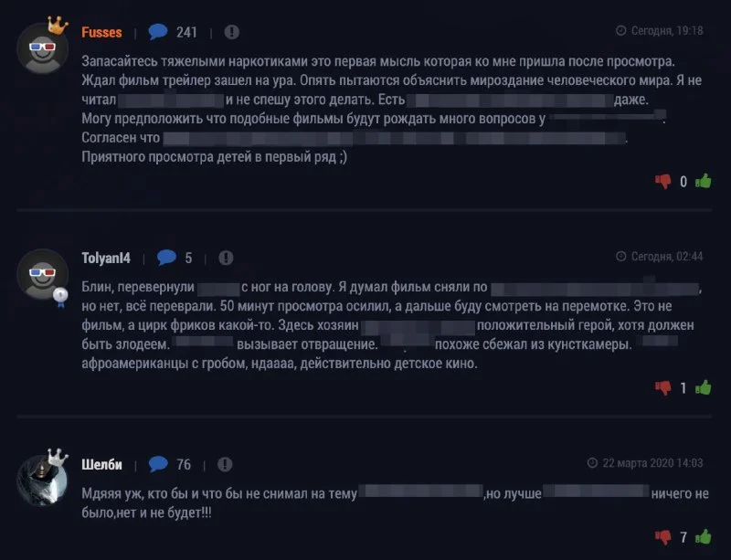This screenshot has height=560, width=731.
Task: Click the thumbs-up icon on Fusses' comment
Action: point(704,181)
